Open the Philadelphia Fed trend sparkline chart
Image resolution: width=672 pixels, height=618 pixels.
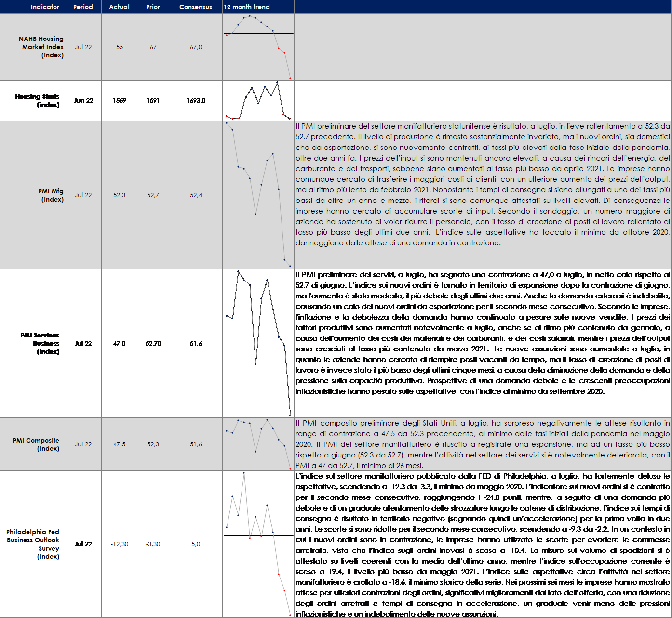258,544
